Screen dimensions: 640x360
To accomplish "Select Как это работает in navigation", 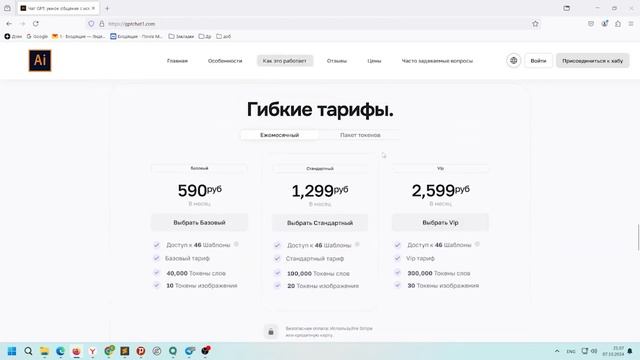I will tap(285, 61).
